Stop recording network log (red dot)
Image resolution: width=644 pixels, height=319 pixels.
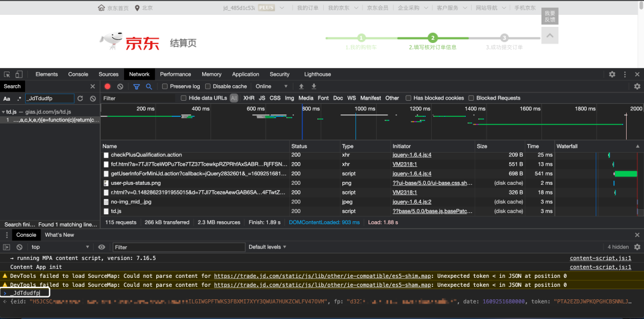tap(107, 86)
